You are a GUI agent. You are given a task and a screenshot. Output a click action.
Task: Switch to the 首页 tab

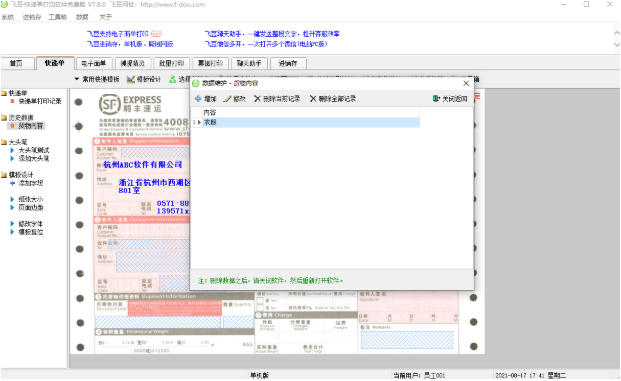(16, 63)
